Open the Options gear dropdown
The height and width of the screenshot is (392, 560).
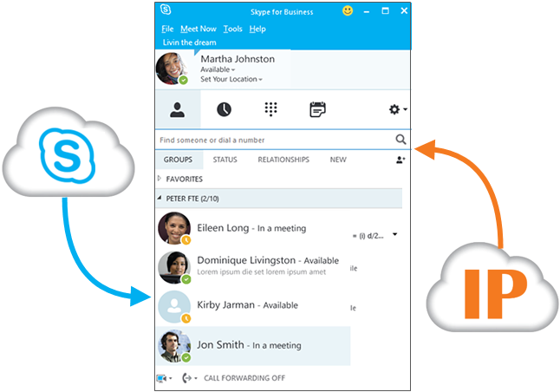[398, 110]
